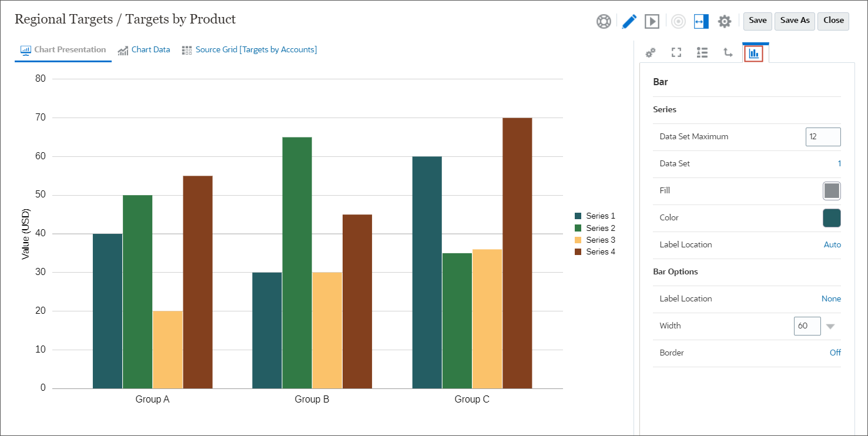
Task: Select the Edit (pencil) tool in the toolbar
Action: tap(628, 21)
